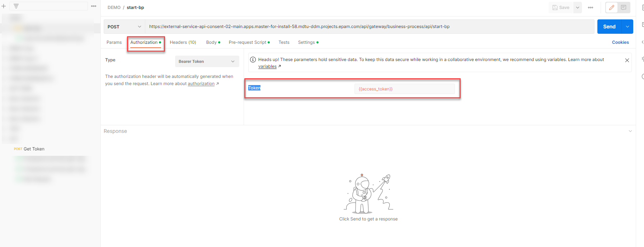Open the Cookies link
The width and height of the screenshot is (644, 247).
tap(620, 42)
